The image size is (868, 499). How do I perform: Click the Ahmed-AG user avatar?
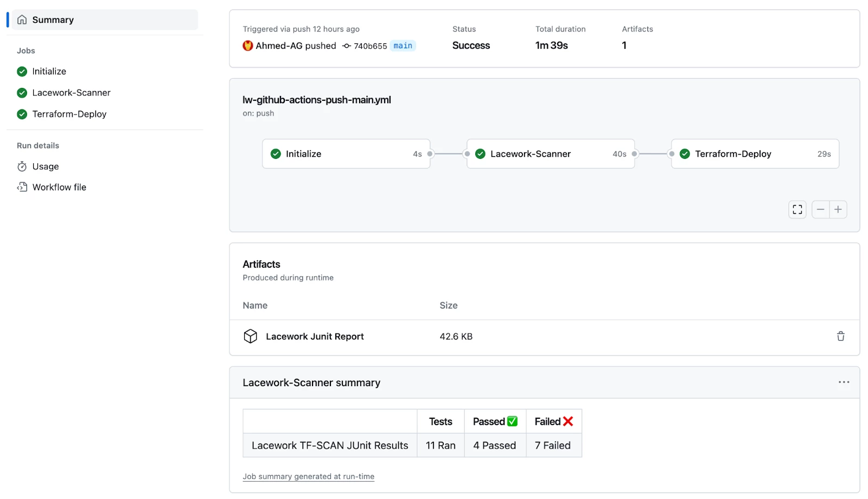(247, 46)
